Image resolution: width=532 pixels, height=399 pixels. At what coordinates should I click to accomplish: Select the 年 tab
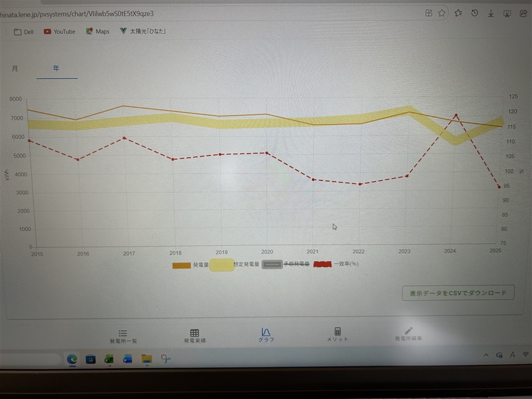pos(56,68)
